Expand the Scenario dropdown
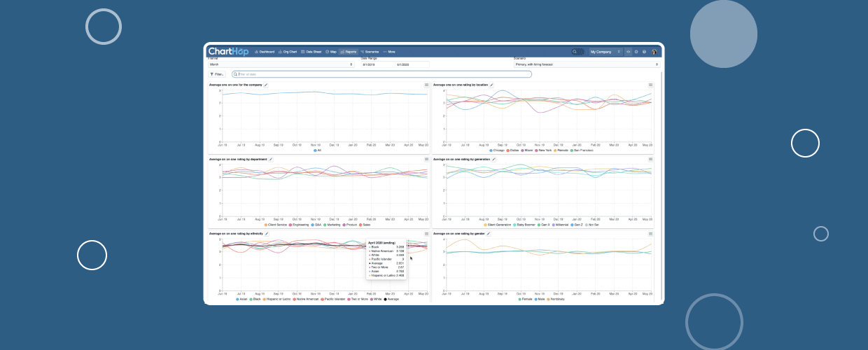Viewport: 868px width, 350px height. click(x=586, y=64)
